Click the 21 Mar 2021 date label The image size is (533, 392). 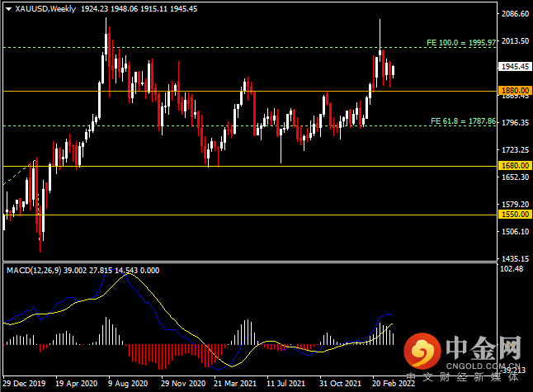[x=235, y=384]
